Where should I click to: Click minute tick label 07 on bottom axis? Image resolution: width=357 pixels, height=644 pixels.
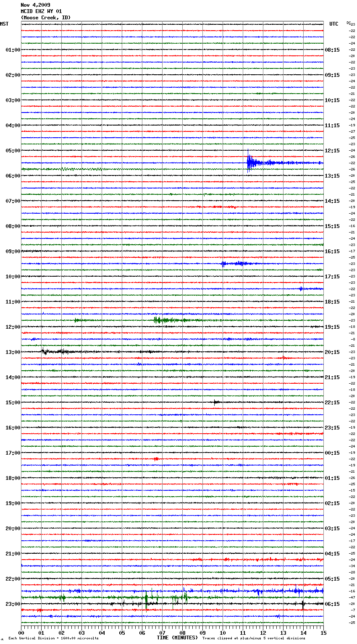click(x=162, y=633)
